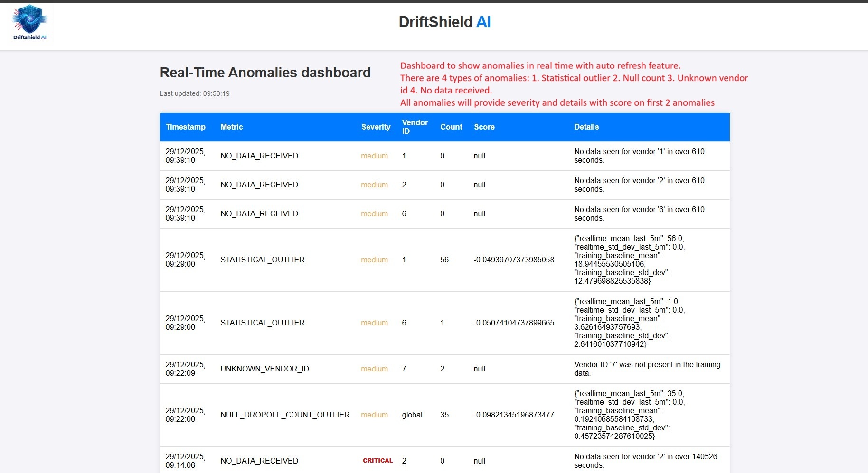Viewport: 868px width, 473px height.
Task: Click details 'No data seen for vendor '6' in over 610 seconds'
Action: pyautogui.click(x=639, y=213)
